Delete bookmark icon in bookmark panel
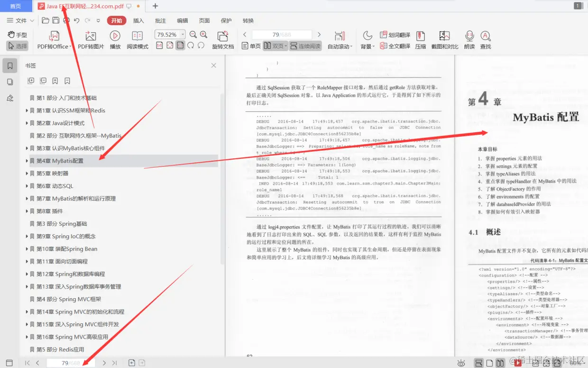Image resolution: width=588 pixels, height=368 pixels. pyautogui.click(x=67, y=81)
